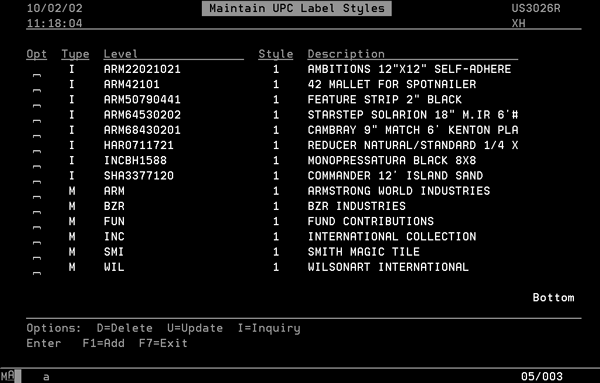Click level code ARM64530202
The height and width of the screenshot is (383, 600).
pyautogui.click(x=142, y=115)
